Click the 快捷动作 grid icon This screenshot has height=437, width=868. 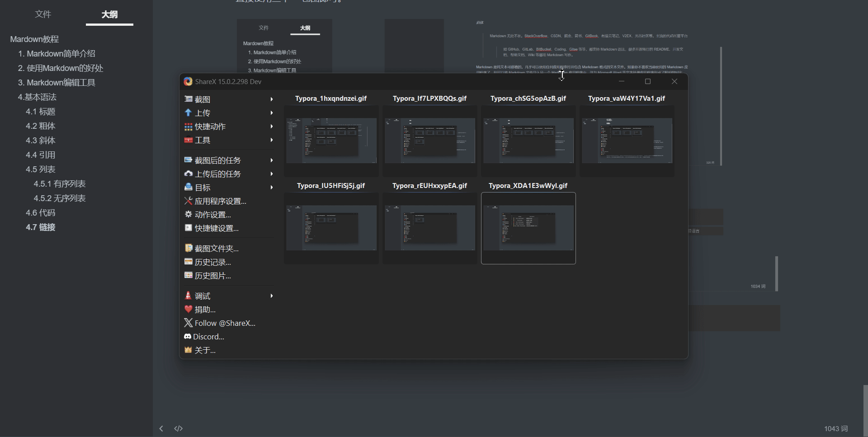[x=189, y=127]
